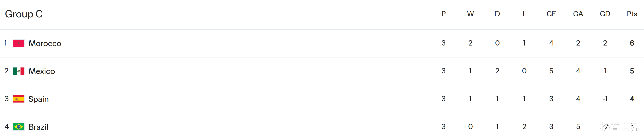The width and height of the screenshot is (644, 138).
Task: Select the Spain team name
Action: 39,99
